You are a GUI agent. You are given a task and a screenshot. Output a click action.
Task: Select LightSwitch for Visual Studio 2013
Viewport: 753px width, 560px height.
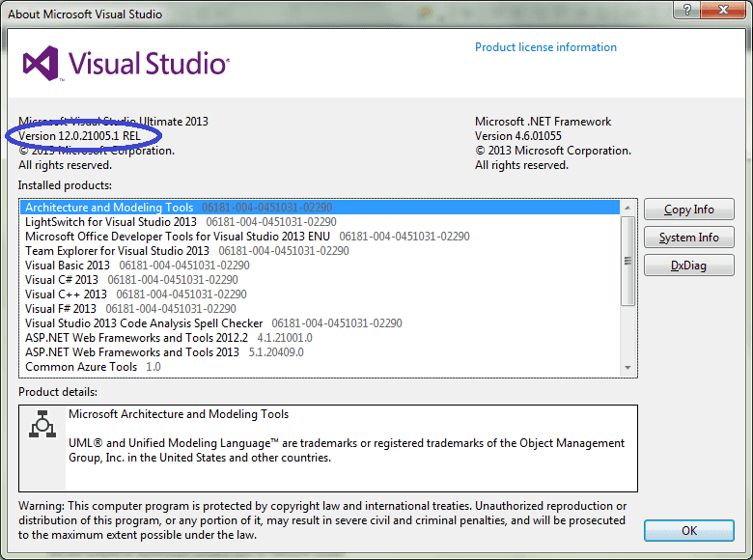pos(111,222)
